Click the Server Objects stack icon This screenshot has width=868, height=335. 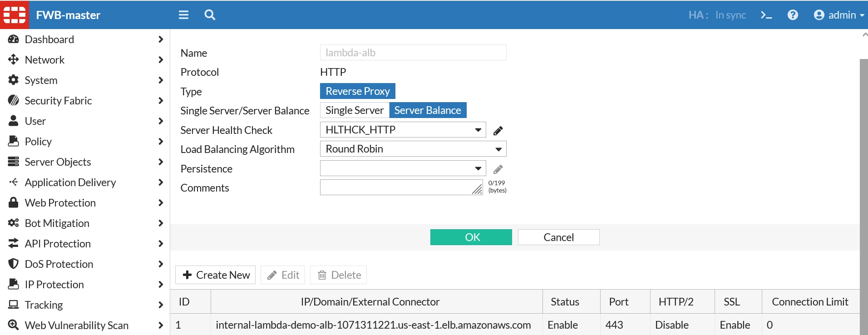pyautogui.click(x=14, y=162)
